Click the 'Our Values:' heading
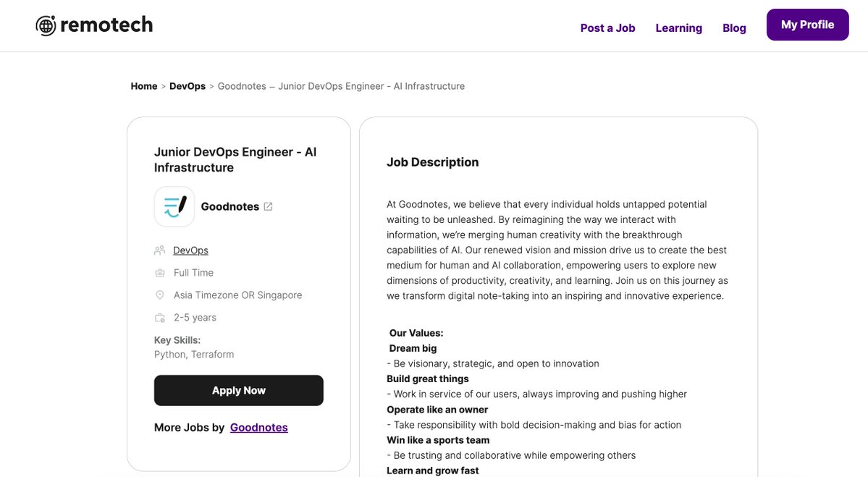 416,333
